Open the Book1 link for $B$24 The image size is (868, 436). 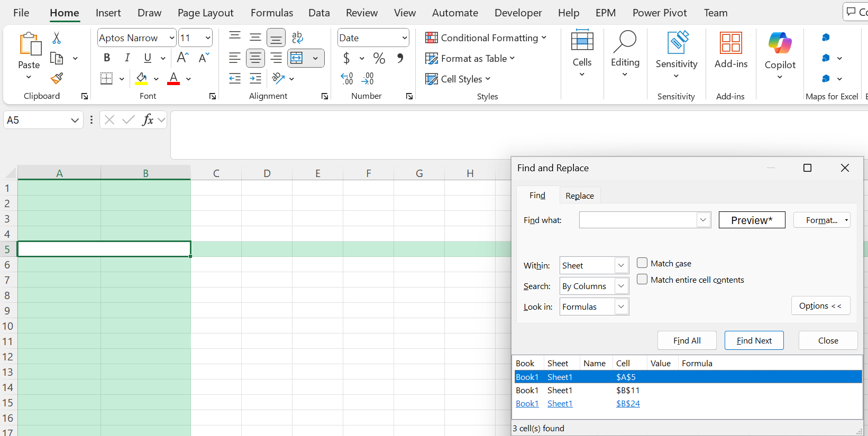(527, 403)
